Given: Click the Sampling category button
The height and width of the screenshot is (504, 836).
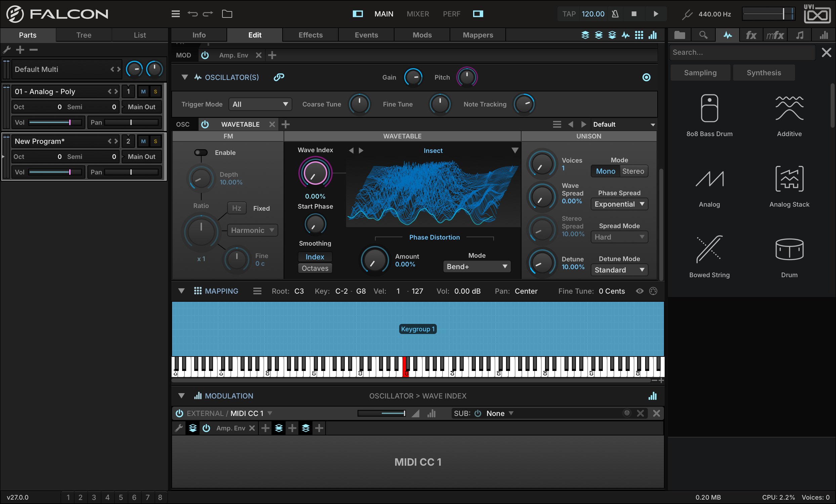Looking at the screenshot, I should pyautogui.click(x=700, y=73).
